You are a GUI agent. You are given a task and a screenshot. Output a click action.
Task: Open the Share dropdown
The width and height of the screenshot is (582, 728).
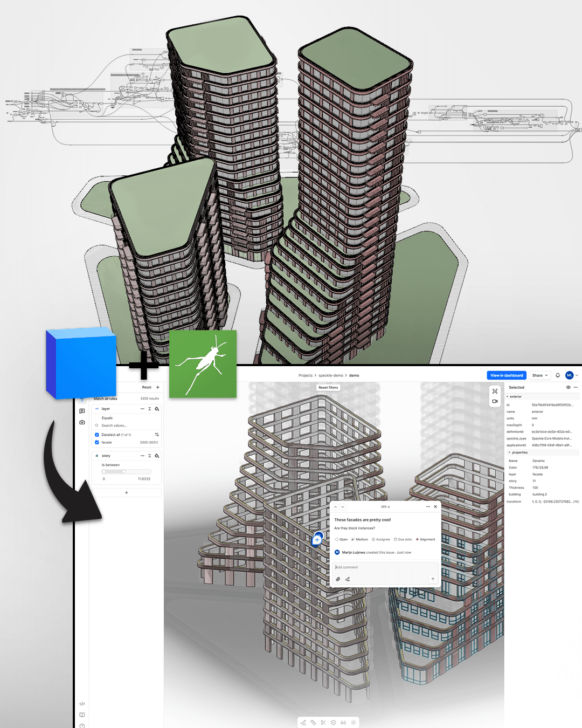[540, 375]
